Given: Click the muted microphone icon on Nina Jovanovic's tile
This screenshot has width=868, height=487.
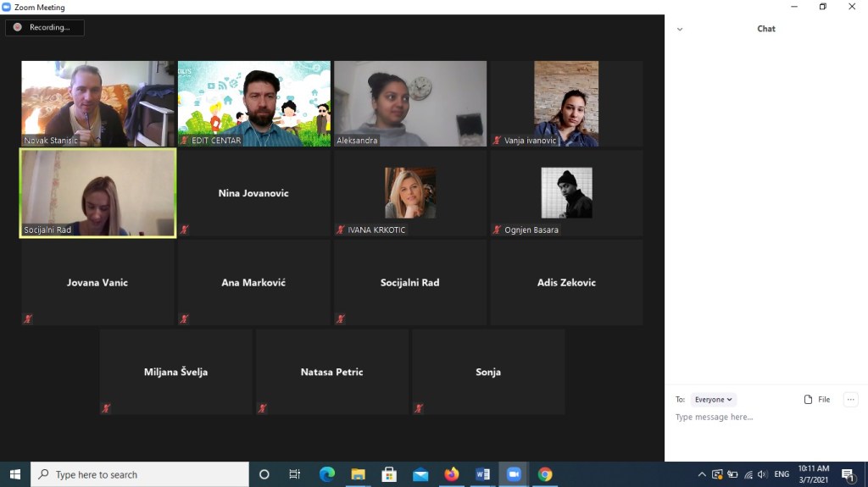Looking at the screenshot, I should 184,230.
